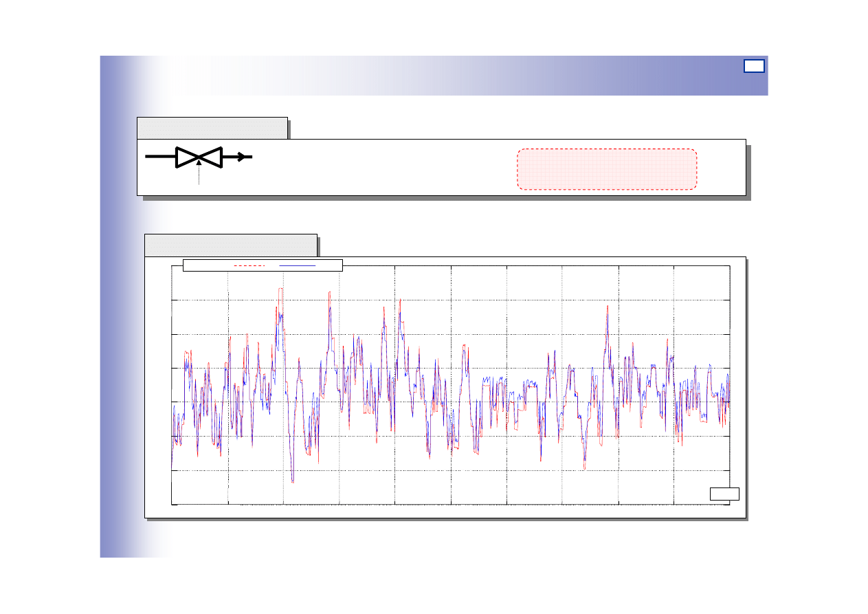The width and height of the screenshot is (868, 614).
Task: Click the flow arrowhead right of the valve
Action: [x=241, y=157]
